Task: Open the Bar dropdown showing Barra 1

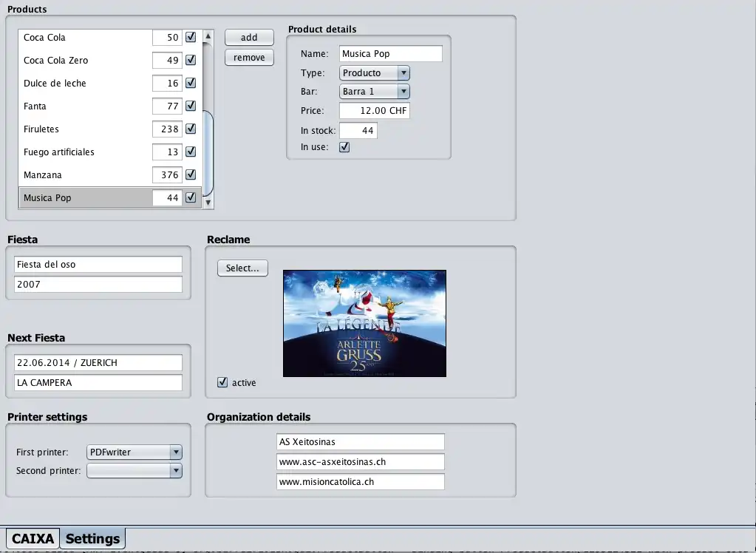Action: [x=375, y=91]
